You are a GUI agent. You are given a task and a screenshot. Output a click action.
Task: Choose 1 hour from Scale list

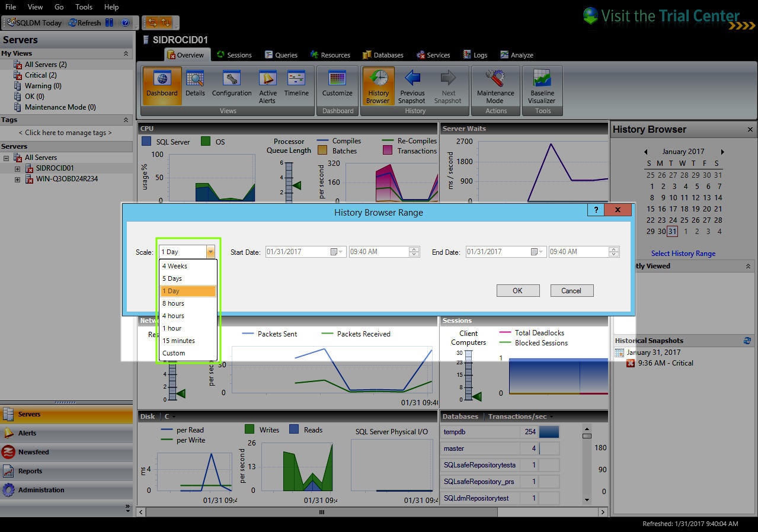click(x=188, y=328)
